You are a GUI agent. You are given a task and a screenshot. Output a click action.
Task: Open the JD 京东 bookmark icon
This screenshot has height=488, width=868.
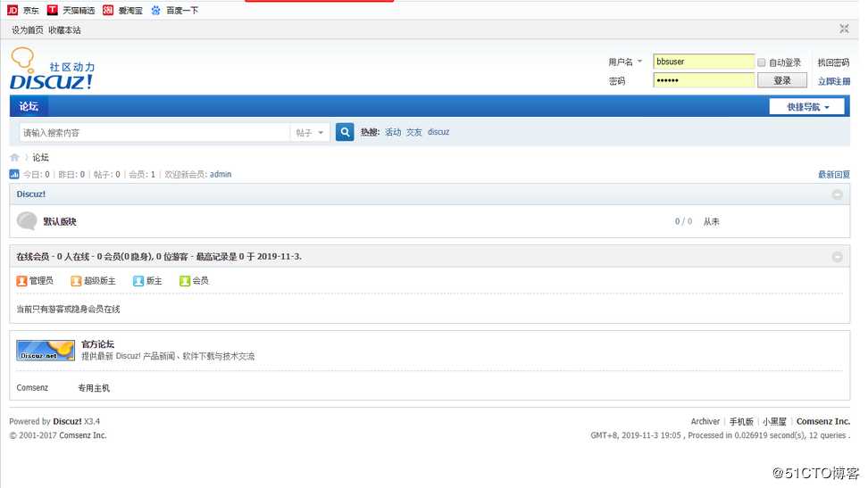click(13, 10)
